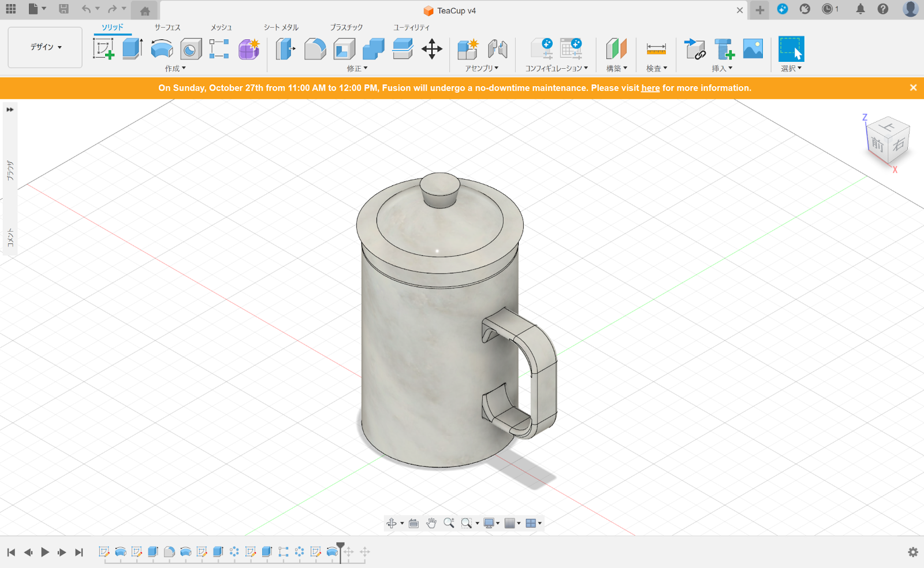This screenshot has height=568, width=924.
Task: Open the Grid and Snaps dropdown
Action: click(513, 523)
